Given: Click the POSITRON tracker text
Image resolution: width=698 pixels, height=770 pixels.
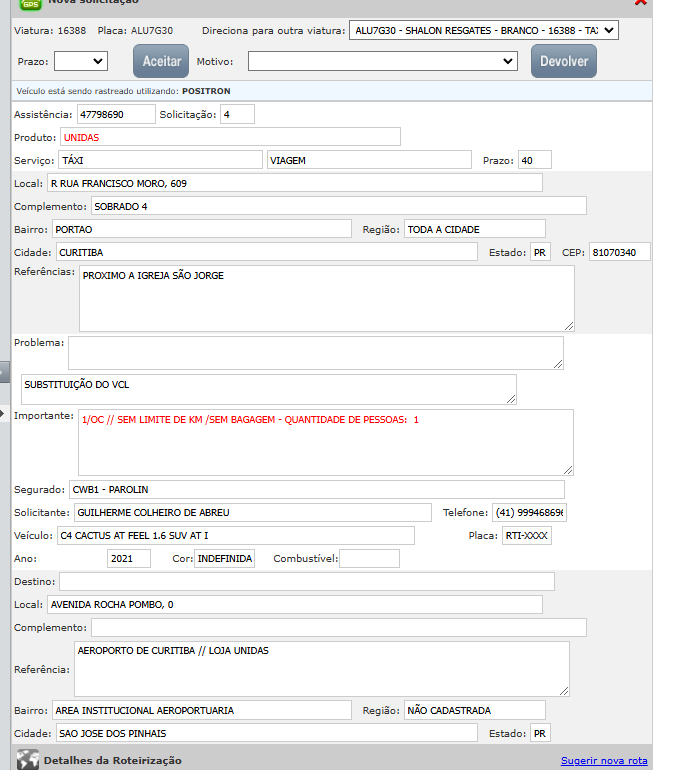Looking at the screenshot, I should 206,91.
